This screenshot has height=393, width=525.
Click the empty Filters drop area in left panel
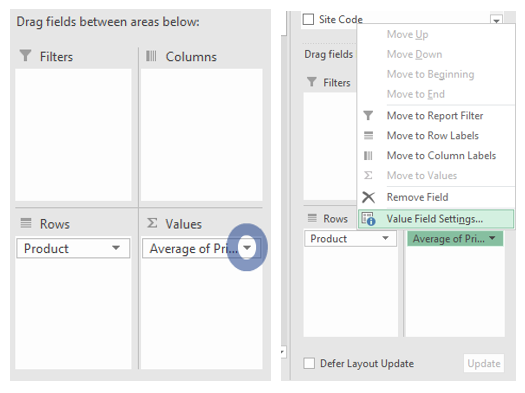(x=73, y=135)
